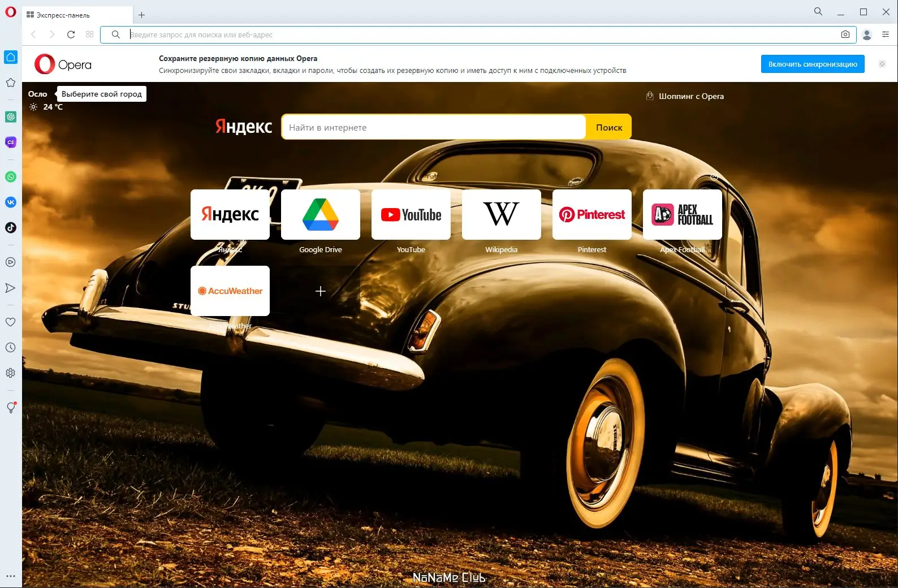Image resolution: width=898 pixels, height=588 pixels.
Task: Click Включить синхронизацию button
Action: (x=813, y=64)
